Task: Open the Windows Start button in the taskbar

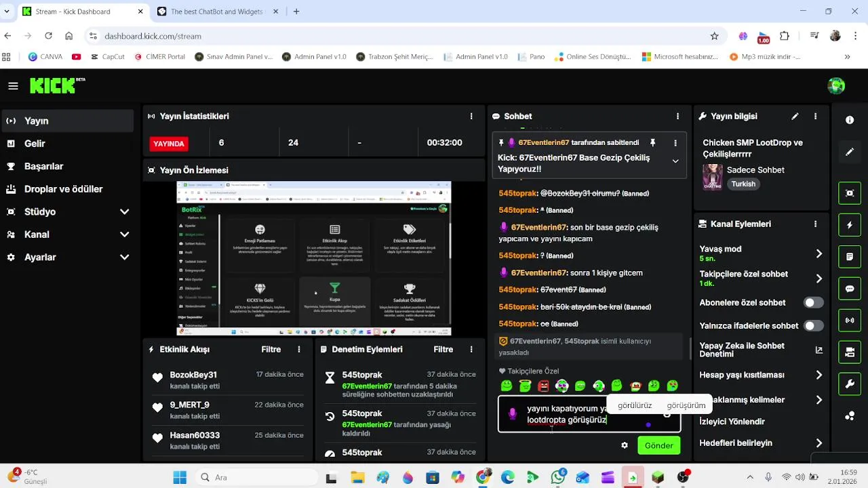Action: point(180,477)
